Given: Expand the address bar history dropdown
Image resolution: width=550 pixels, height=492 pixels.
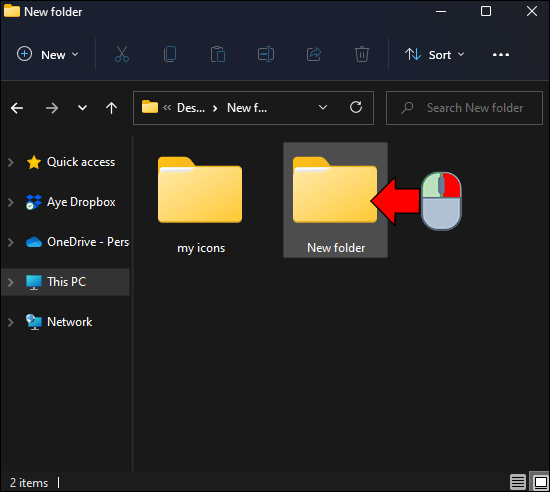Looking at the screenshot, I should (x=323, y=107).
